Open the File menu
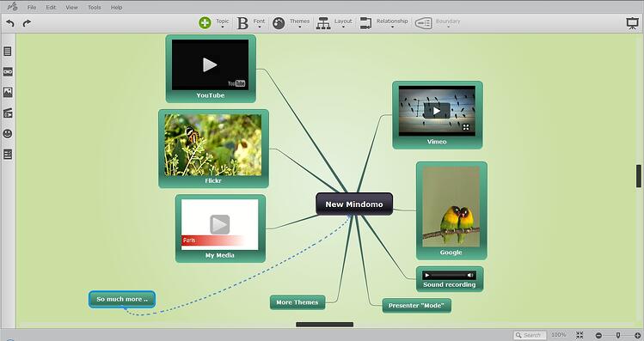This screenshot has width=644, height=341. pyautogui.click(x=32, y=8)
